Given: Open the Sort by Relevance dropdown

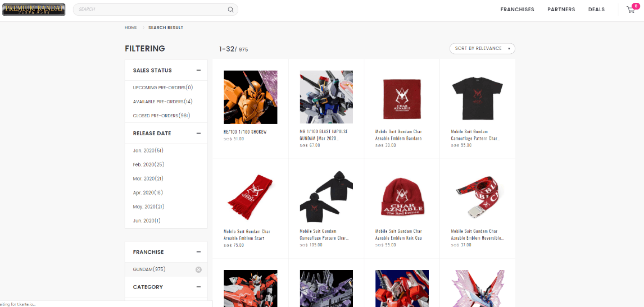Looking at the screenshot, I should 482,49.
